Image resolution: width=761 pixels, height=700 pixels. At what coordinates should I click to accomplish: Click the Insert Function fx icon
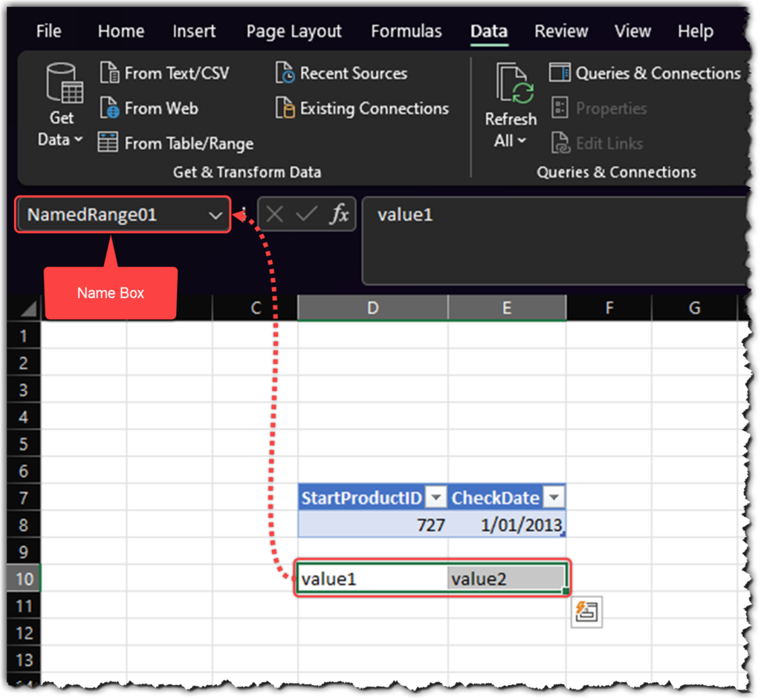(339, 214)
